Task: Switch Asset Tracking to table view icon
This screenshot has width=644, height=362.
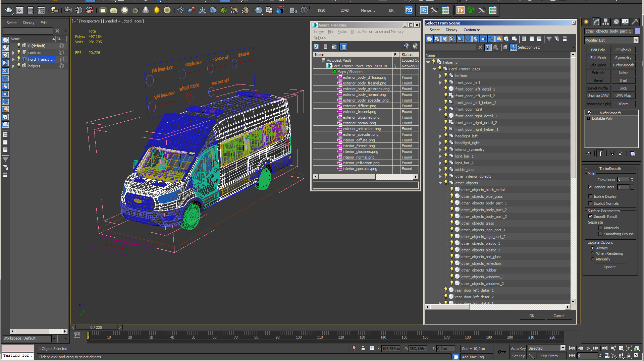Action: click(343, 47)
